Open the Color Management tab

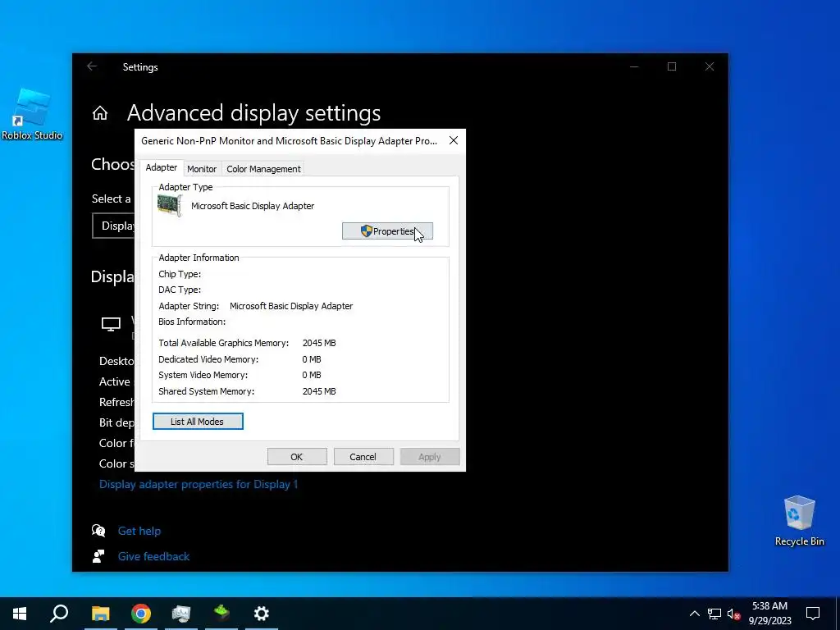263,169
